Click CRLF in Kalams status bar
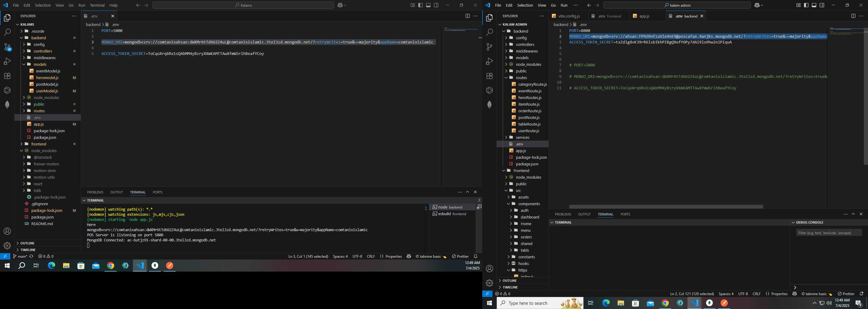 [371, 256]
